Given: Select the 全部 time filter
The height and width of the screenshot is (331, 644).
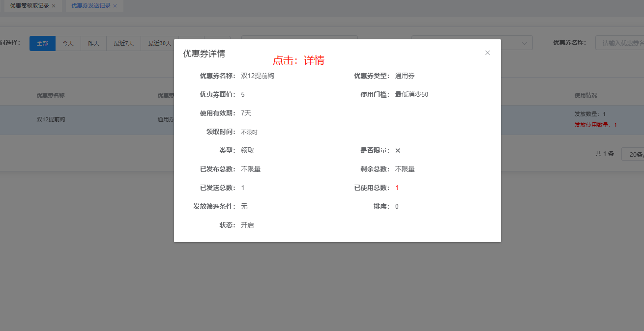Looking at the screenshot, I should click(42, 43).
